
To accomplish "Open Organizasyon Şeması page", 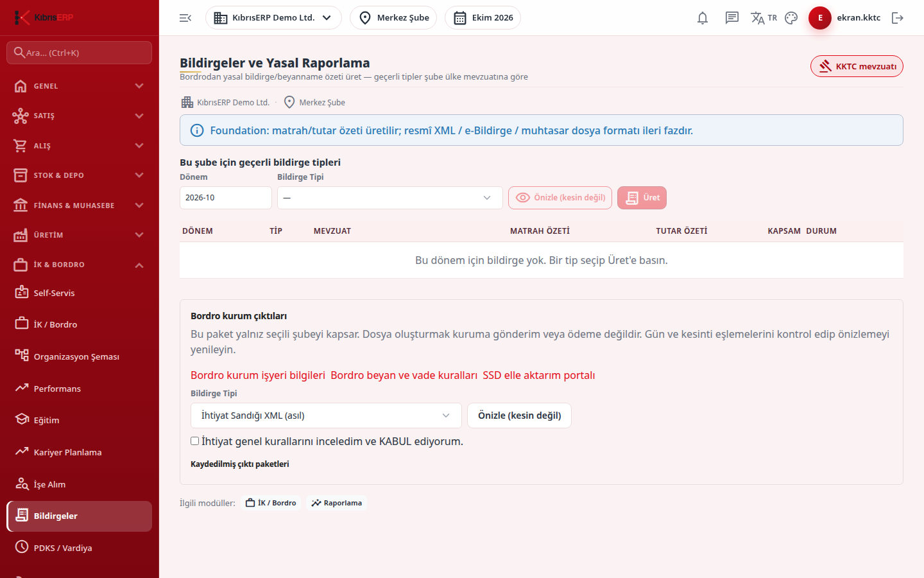I will (x=79, y=356).
